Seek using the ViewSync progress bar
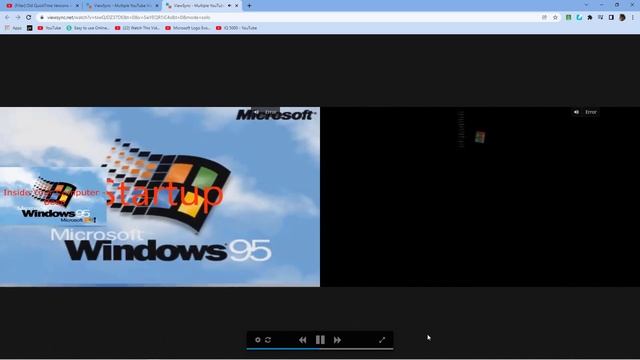640x360 pixels. pyautogui.click(x=320, y=349)
